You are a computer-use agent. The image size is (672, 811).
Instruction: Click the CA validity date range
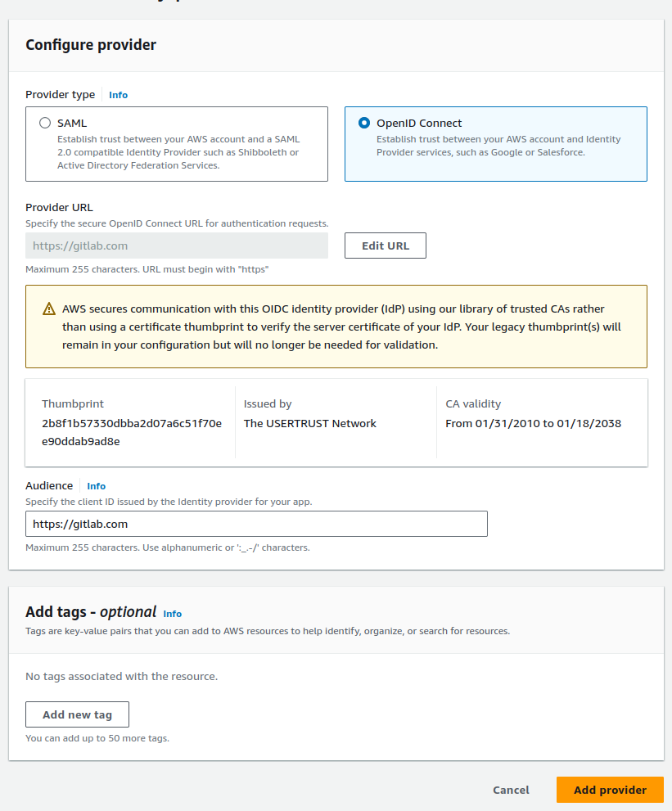[533, 423]
